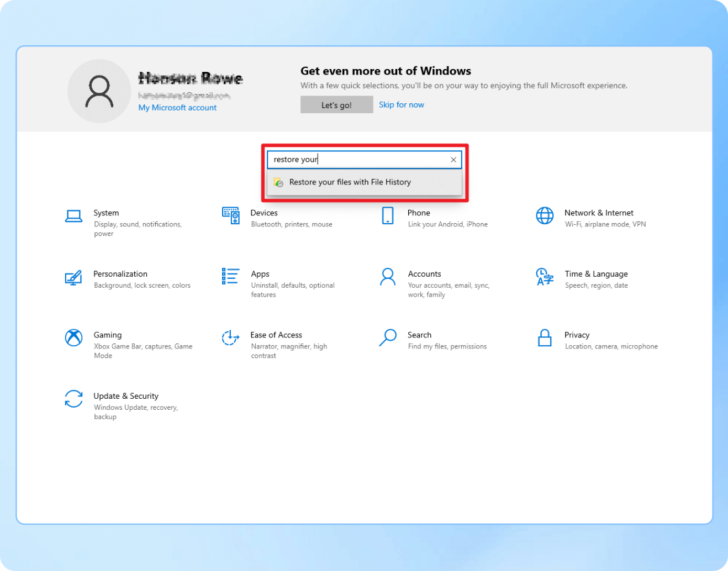Image resolution: width=728 pixels, height=571 pixels.
Task: Click the Ease of Access title
Action: pos(276,335)
